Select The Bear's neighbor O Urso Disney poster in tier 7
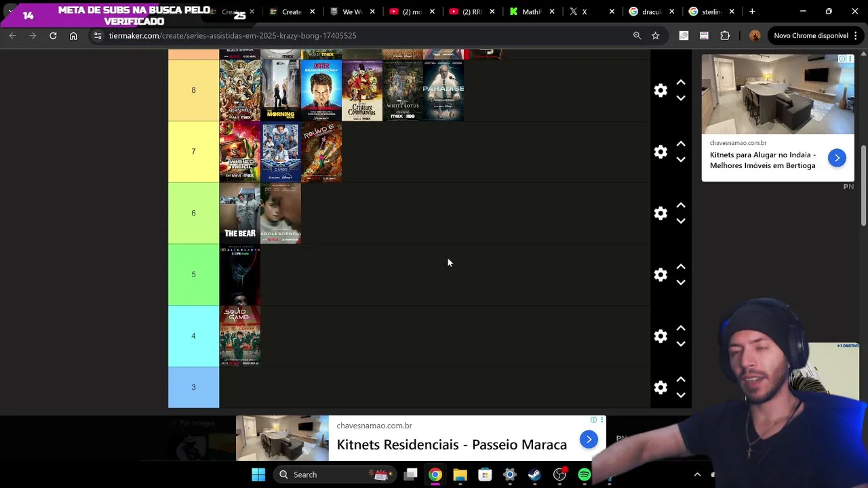This screenshot has width=868, height=488. pyautogui.click(x=281, y=152)
